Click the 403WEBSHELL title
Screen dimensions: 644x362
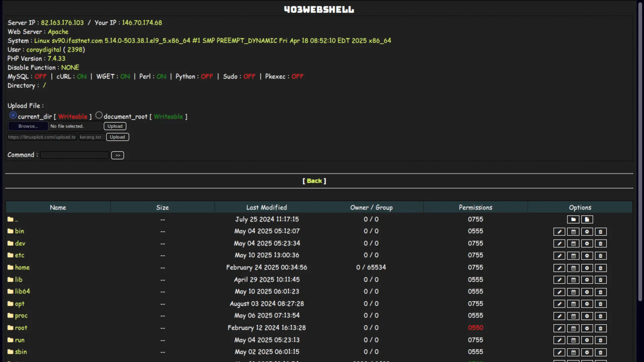pyautogui.click(x=319, y=9)
